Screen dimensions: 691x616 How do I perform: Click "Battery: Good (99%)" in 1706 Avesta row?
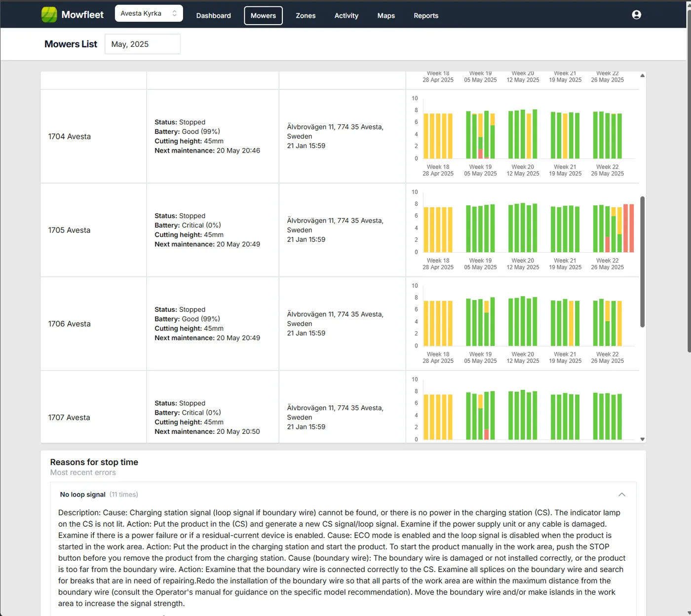(188, 319)
